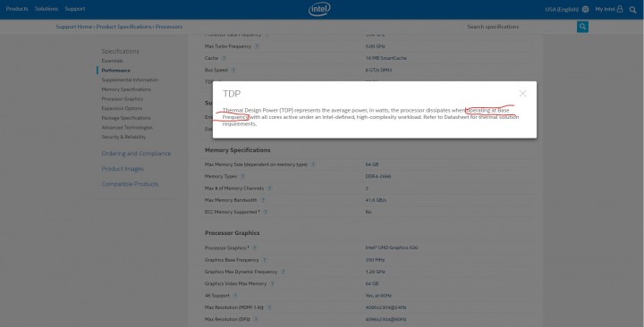644x327 pixels.
Task: Select Memory Specifications in sidebar
Action: [126, 89]
